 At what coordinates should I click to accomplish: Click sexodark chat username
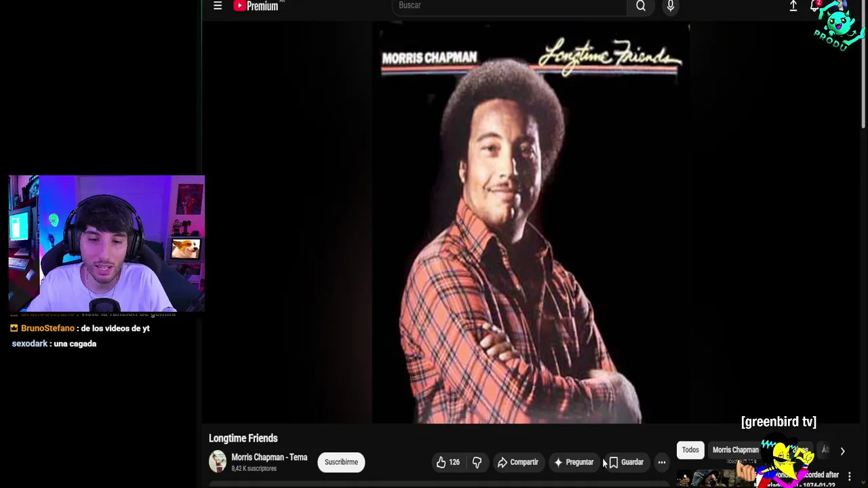(30, 344)
